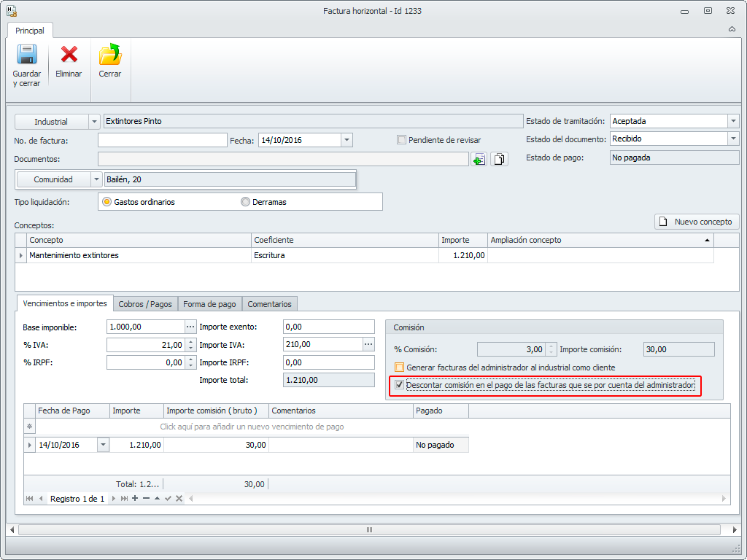Click the red Eliminar icon
Screen dimensions: 747x560
pos(69,55)
